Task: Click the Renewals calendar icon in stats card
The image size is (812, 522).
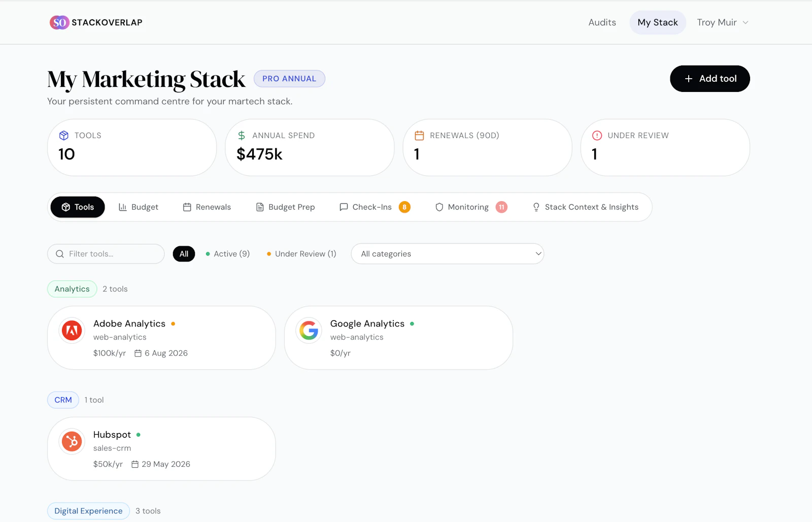Action: [x=419, y=136]
